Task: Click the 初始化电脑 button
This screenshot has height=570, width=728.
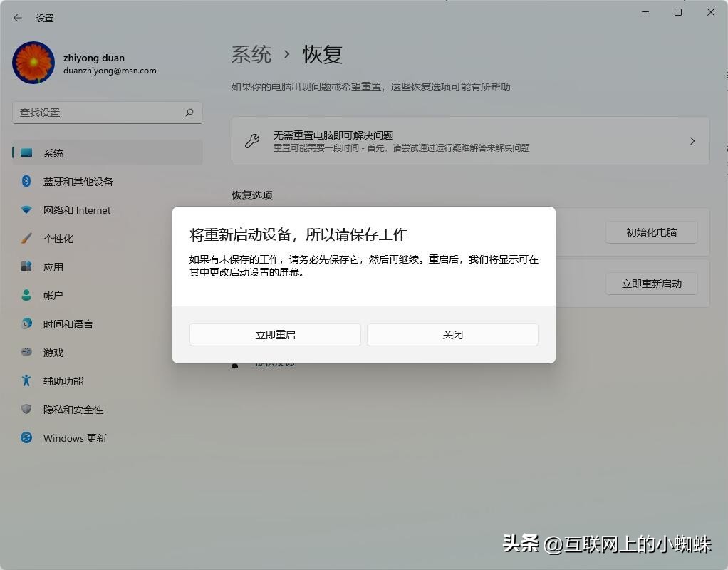Action: click(650, 232)
